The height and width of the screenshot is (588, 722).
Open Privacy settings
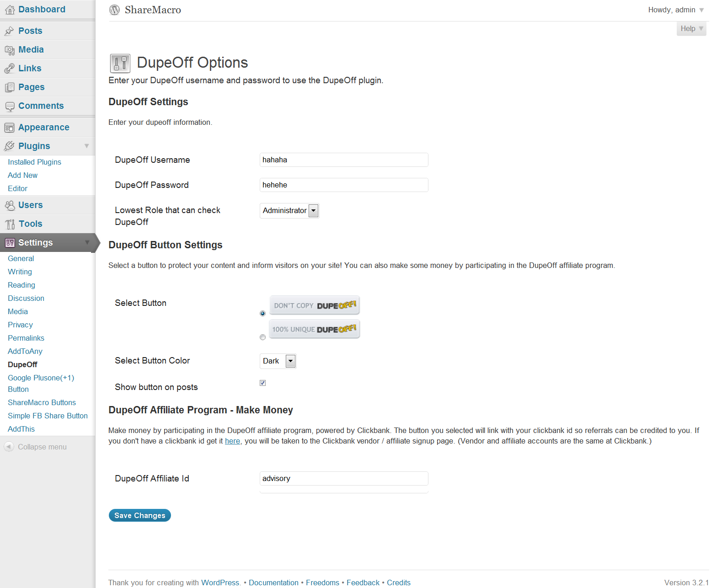tap(20, 325)
